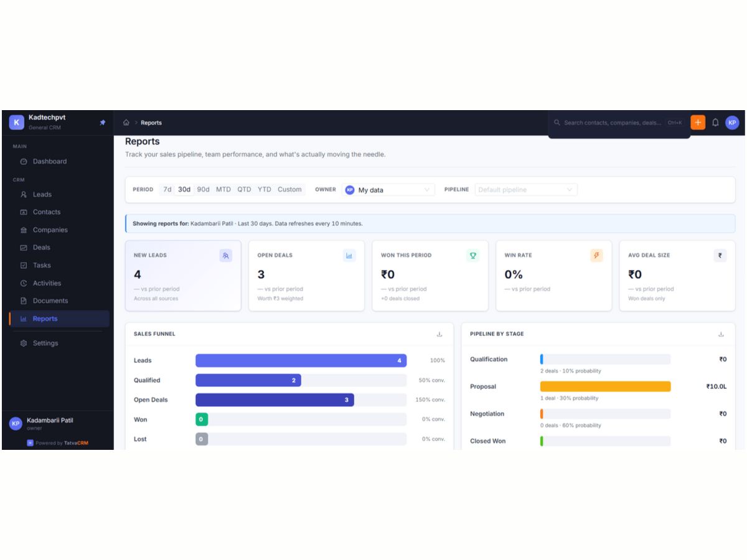Click the Powered by TatvaCRM link
This screenshot has width=747, height=560.
(57, 443)
